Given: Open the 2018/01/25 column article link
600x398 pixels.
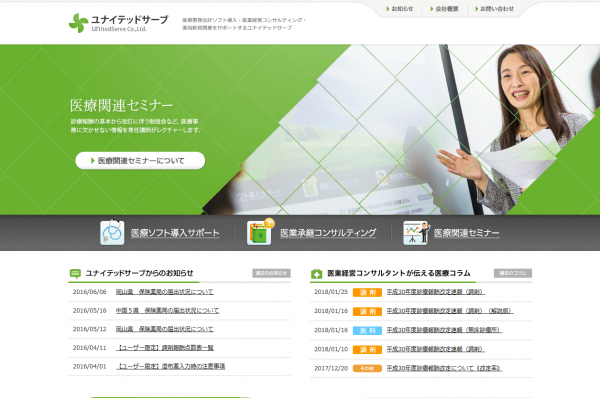Looking at the screenshot, I should [435, 292].
